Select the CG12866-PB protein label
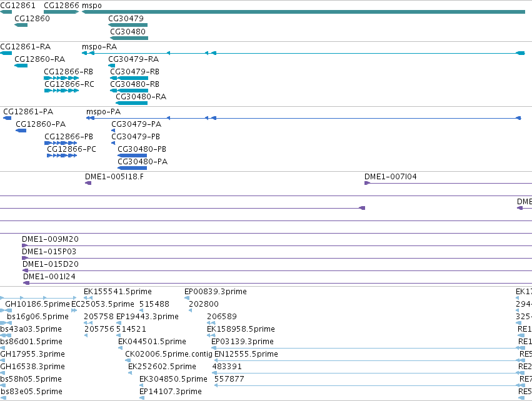 point(69,137)
